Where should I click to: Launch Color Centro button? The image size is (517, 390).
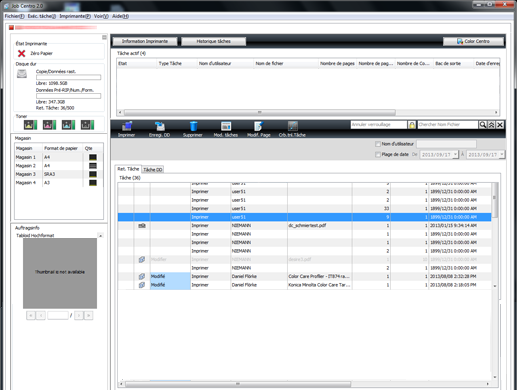(x=473, y=41)
